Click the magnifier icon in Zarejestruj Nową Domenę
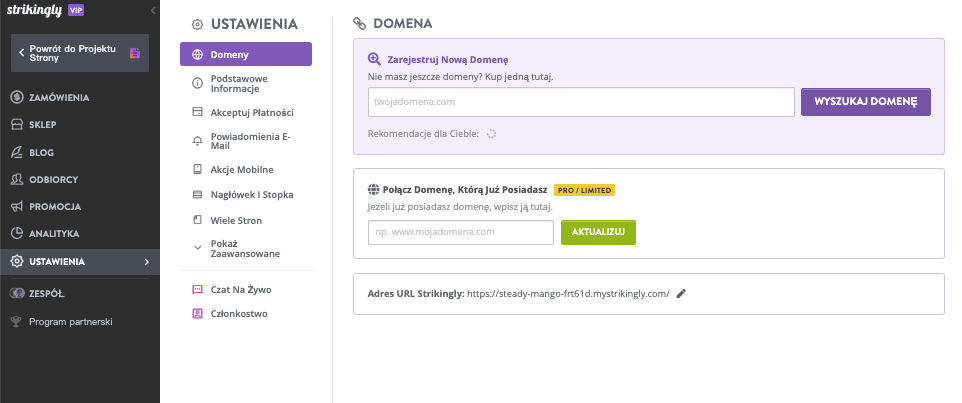This screenshot has height=403, width=962. [374, 59]
